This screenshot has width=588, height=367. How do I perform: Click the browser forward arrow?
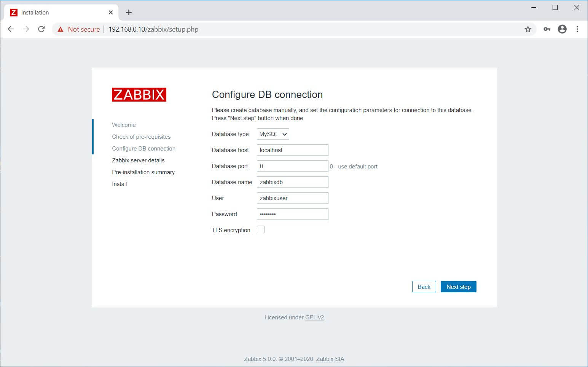tap(26, 29)
